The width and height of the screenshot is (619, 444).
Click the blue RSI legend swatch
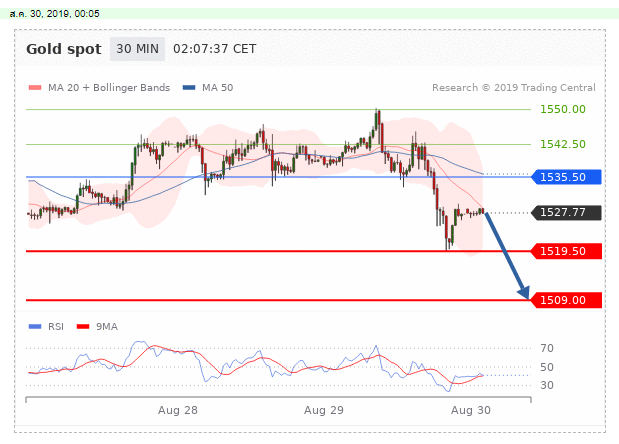(35, 326)
